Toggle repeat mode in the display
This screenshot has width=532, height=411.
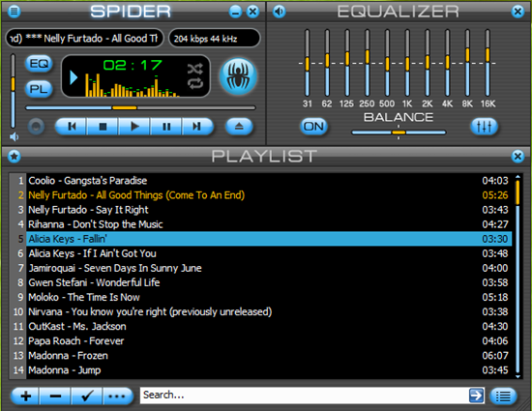(x=195, y=83)
